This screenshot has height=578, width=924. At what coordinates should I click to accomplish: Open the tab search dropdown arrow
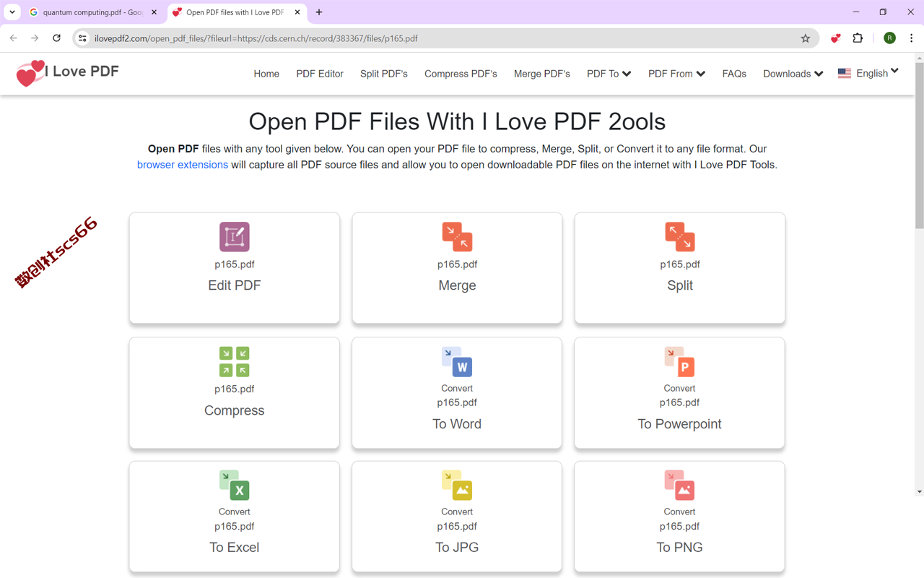pos(12,12)
